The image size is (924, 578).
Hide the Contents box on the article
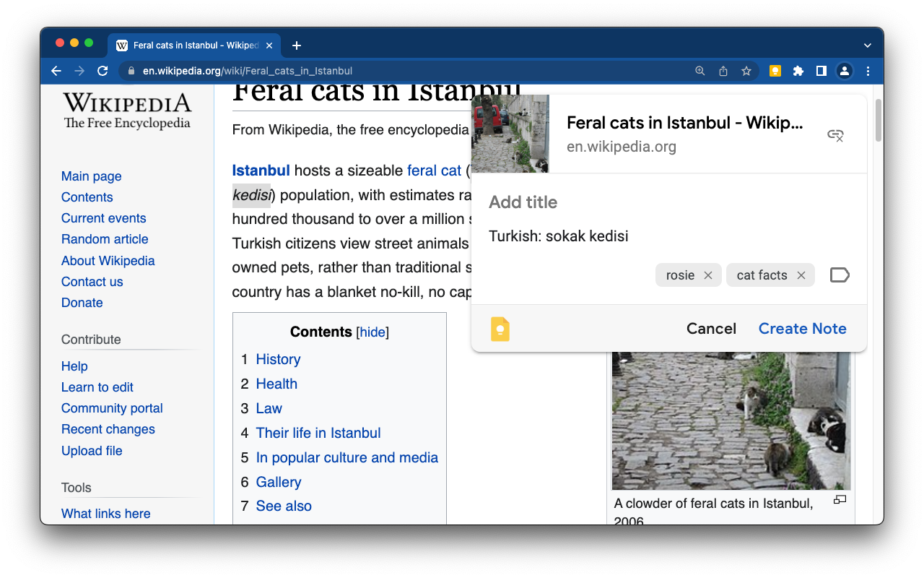pos(372,332)
